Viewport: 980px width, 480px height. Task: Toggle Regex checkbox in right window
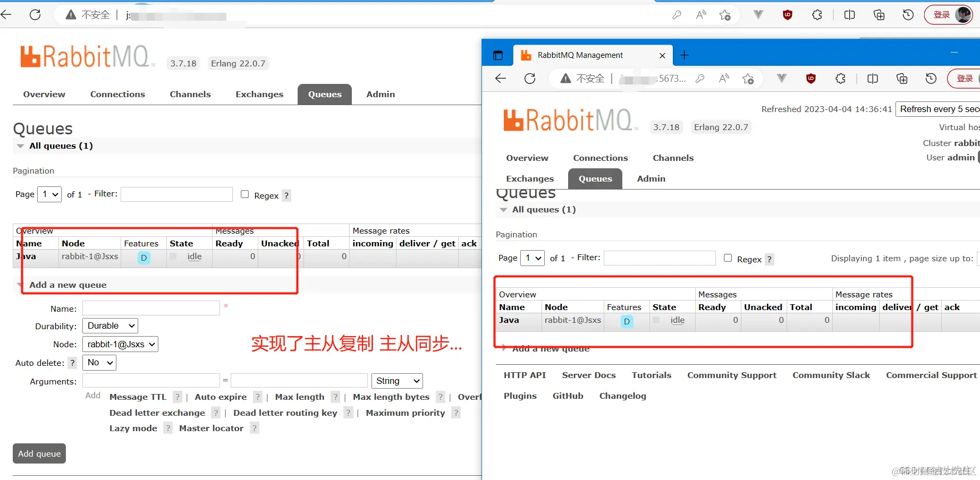click(728, 258)
